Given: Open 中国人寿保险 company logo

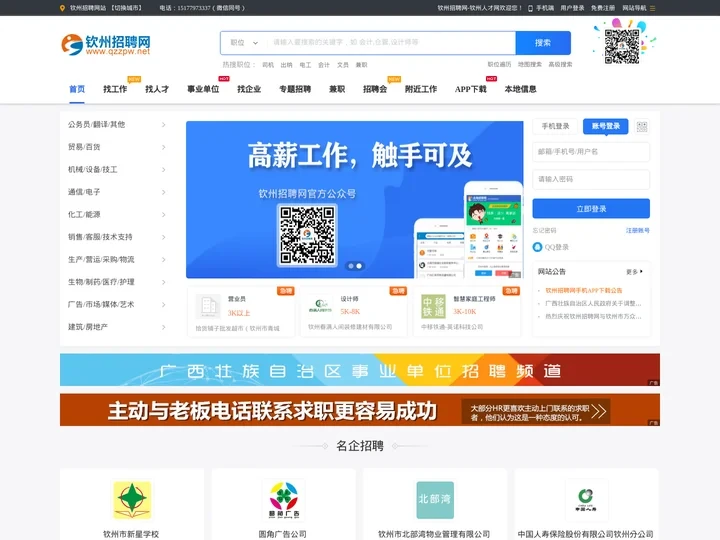Looking at the screenshot, I should [586, 500].
